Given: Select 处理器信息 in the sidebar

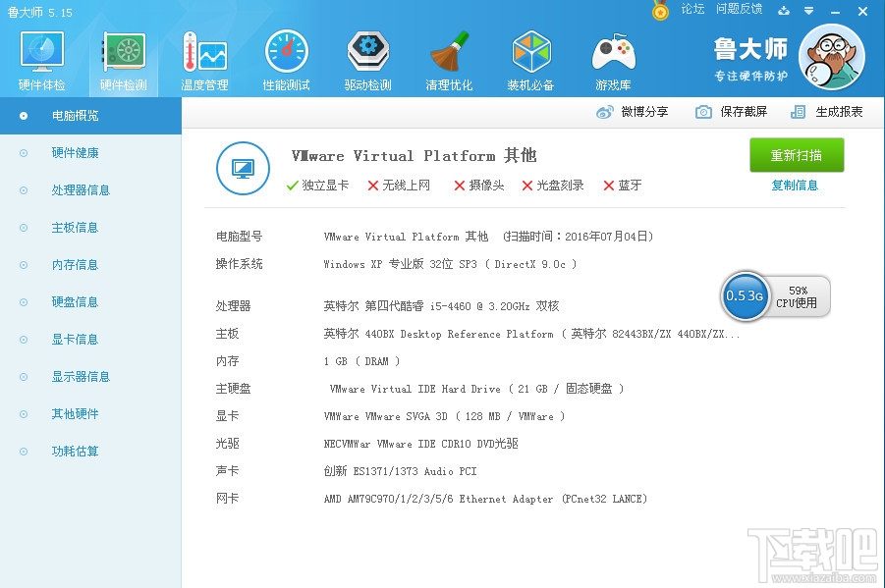Looking at the screenshot, I should (90, 190).
